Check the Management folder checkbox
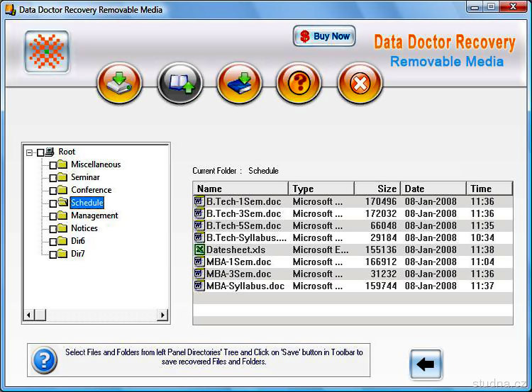 click(x=53, y=216)
